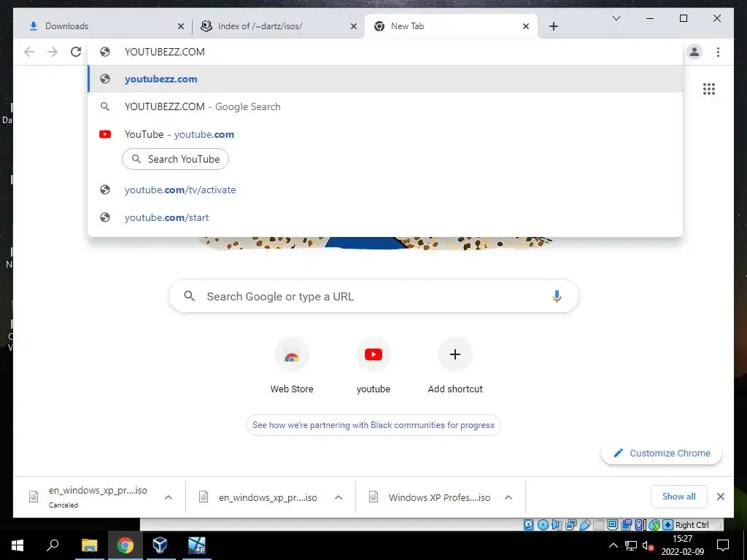
Task: Close the Downloads tab
Action: (181, 26)
